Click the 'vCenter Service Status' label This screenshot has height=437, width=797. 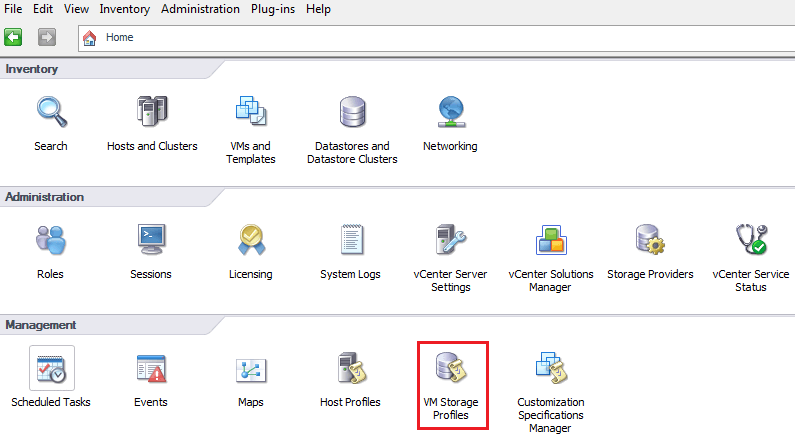click(x=751, y=280)
